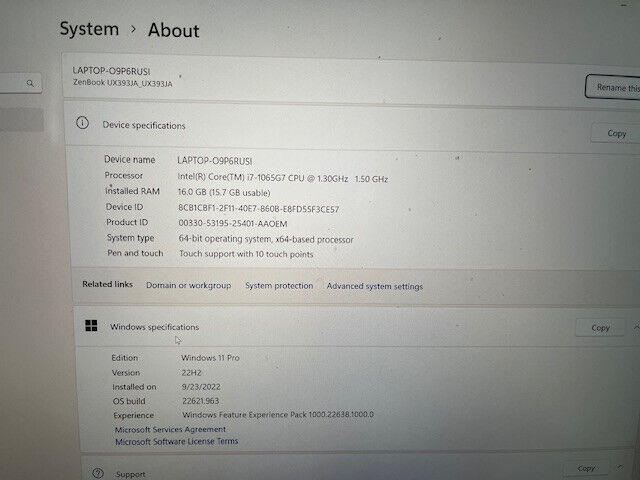Click the Installed RAM label

132,191
